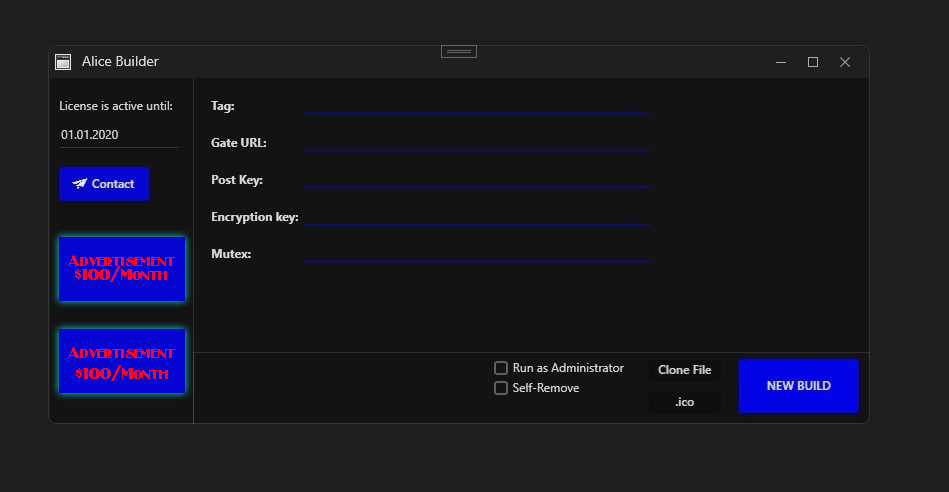Click the Clone File button

(685, 370)
